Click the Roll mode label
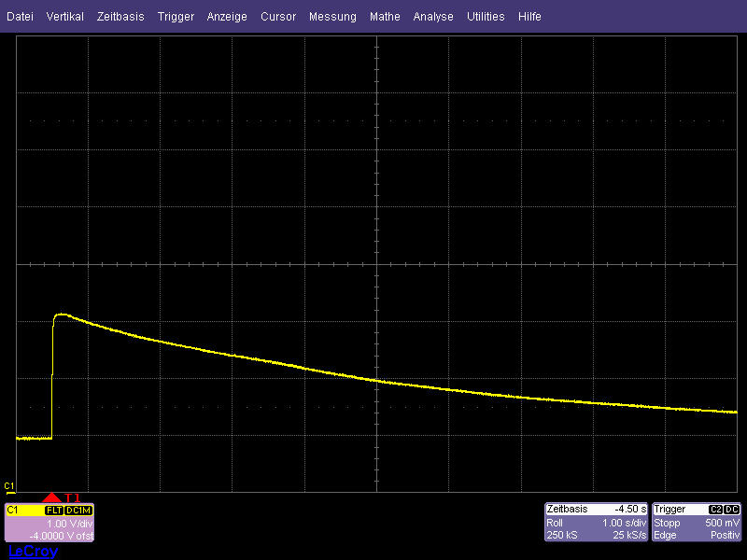The height and width of the screenshot is (560, 747). coord(555,523)
